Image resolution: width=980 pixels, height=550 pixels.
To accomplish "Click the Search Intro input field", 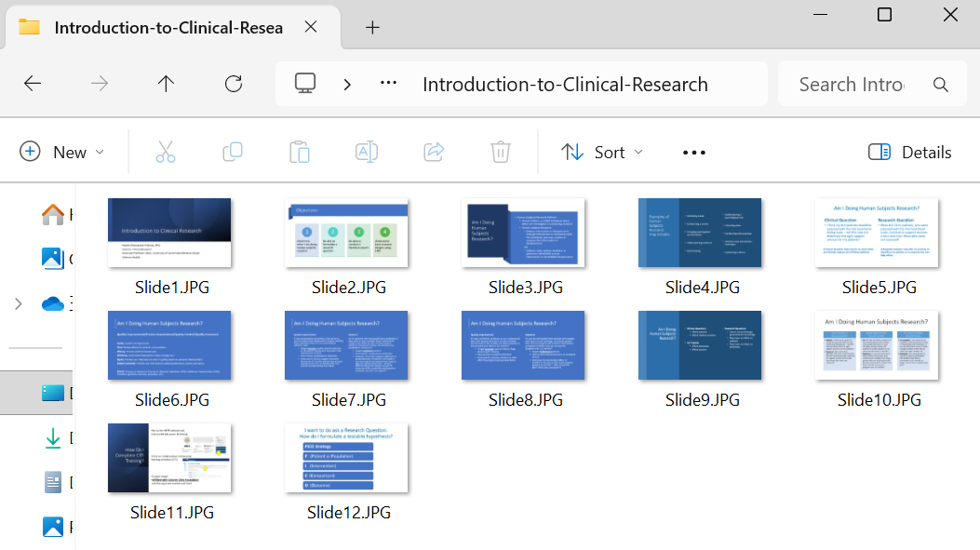I will click(852, 84).
